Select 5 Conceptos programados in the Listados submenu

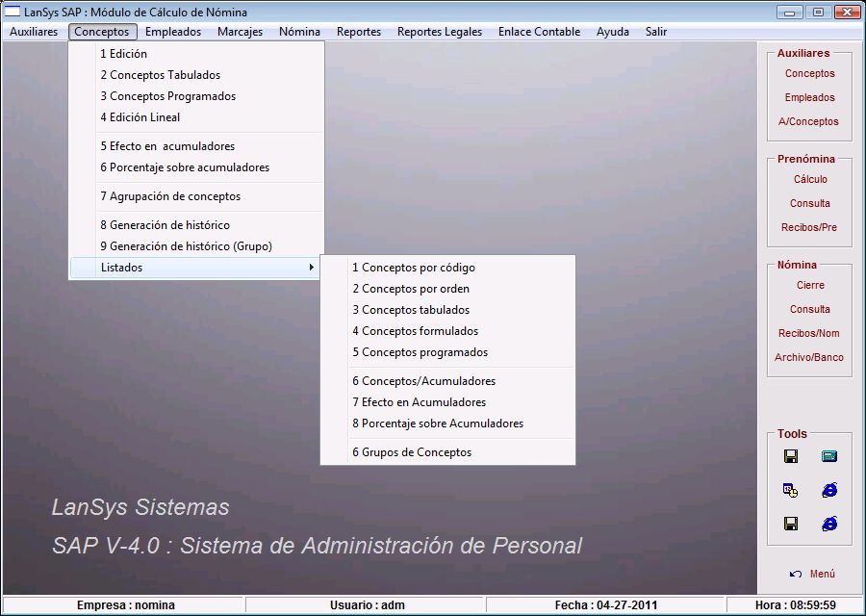[447, 352]
